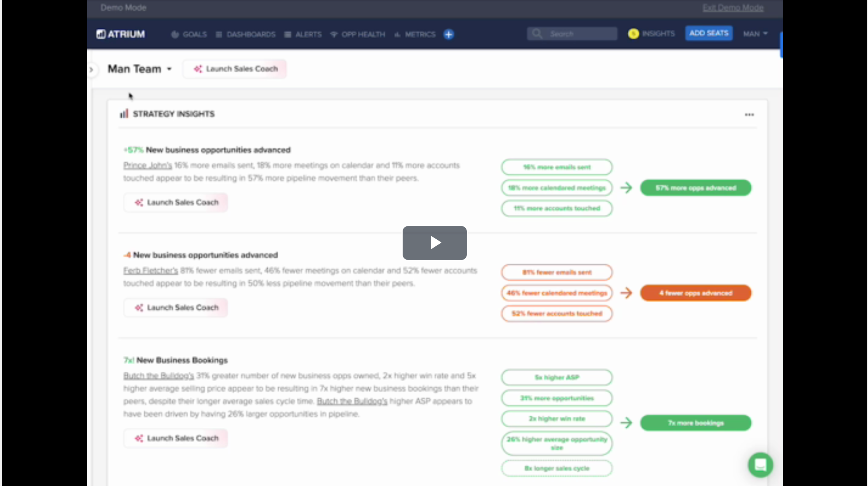This screenshot has height=486, width=868.
Task: Open Insights with the yellow badge
Action: pos(651,34)
